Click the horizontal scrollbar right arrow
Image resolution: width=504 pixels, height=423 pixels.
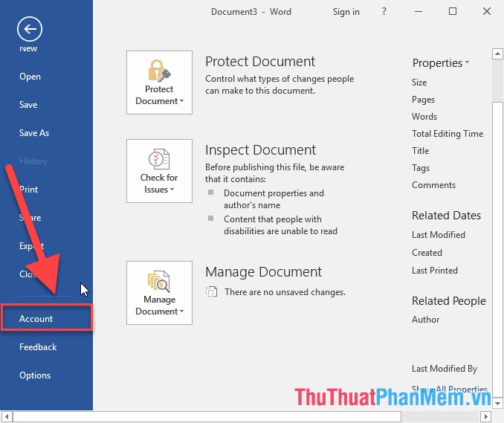[x=486, y=417]
